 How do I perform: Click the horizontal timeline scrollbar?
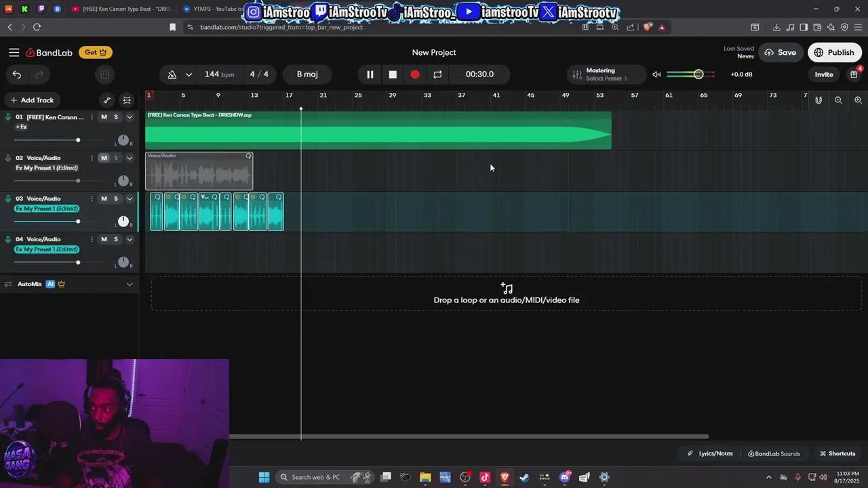click(x=469, y=436)
